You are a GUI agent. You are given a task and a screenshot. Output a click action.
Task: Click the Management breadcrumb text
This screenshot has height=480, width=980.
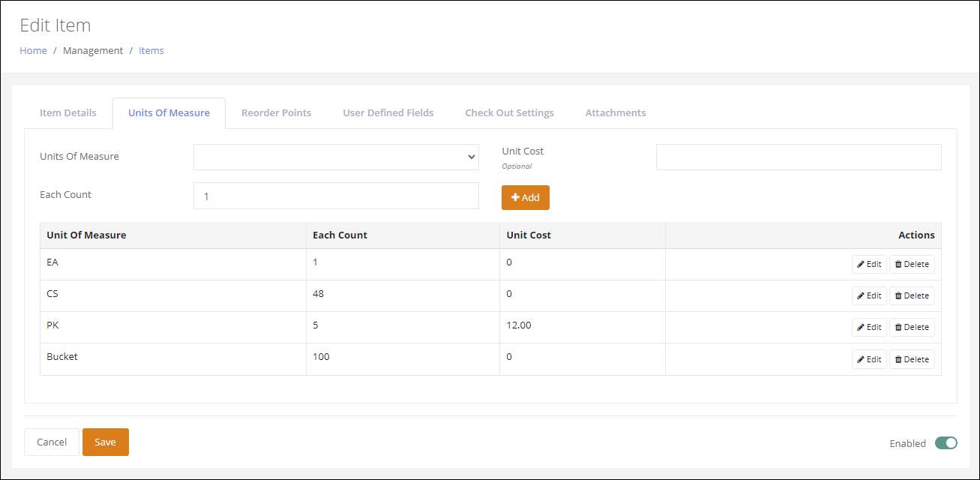93,50
